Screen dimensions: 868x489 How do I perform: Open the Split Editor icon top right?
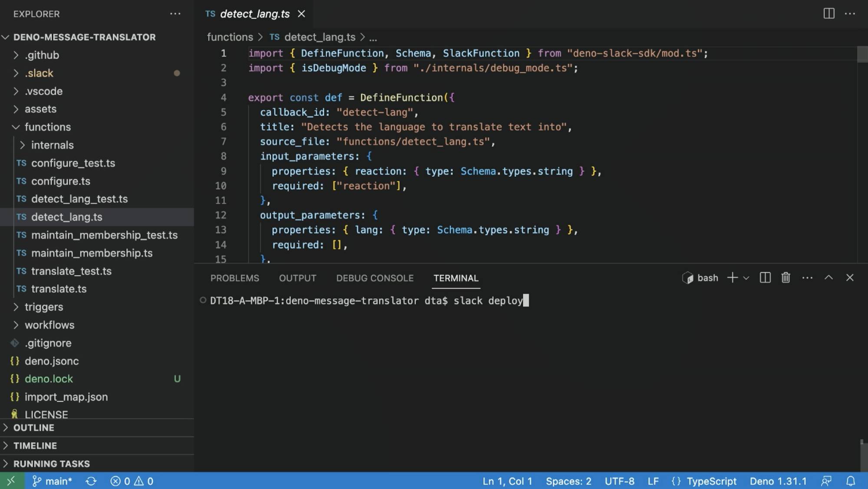click(828, 13)
